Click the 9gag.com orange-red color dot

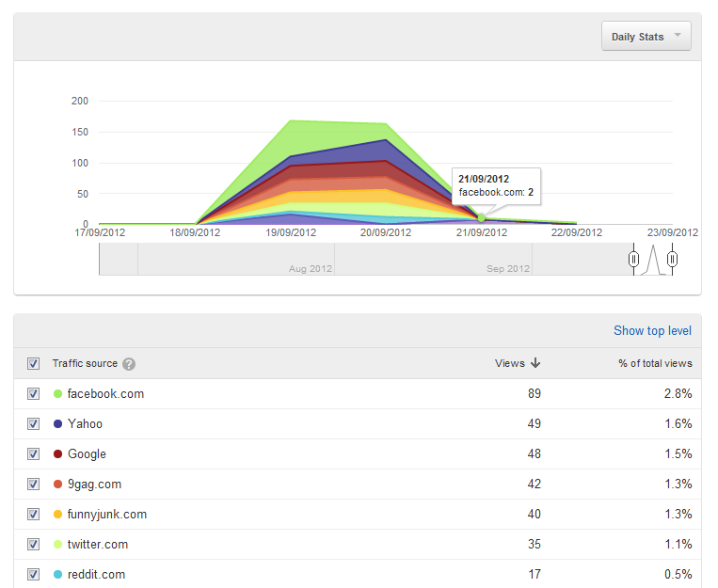coord(57,485)
